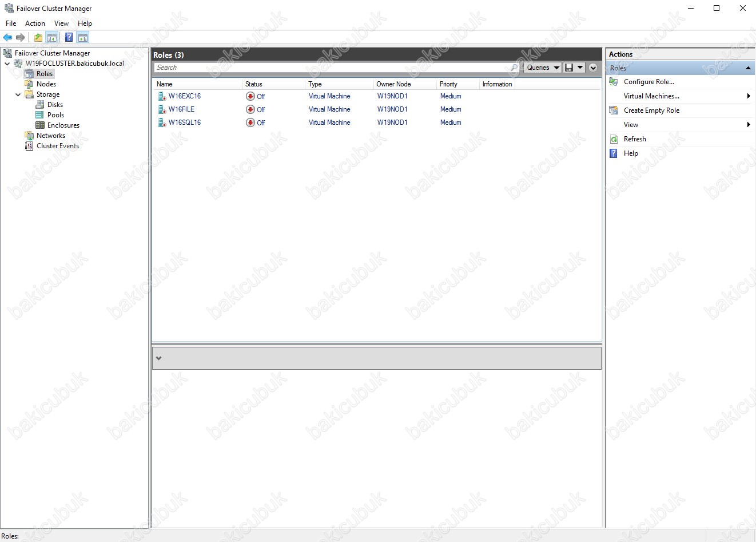This screenshot has height=542, width=756.
Task: Click the Nodes icon in tree
Action: (29, 84)
